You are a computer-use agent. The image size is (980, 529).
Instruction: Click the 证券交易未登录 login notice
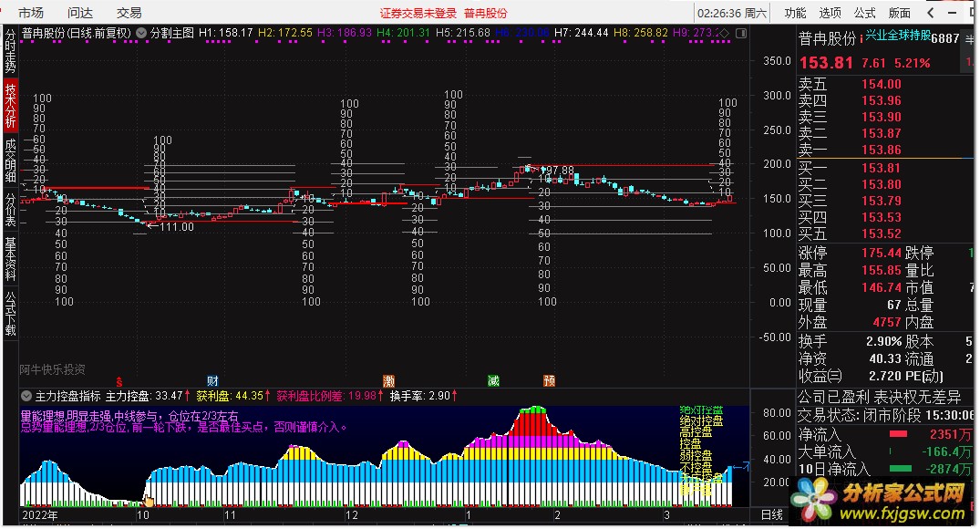(418, 13)
